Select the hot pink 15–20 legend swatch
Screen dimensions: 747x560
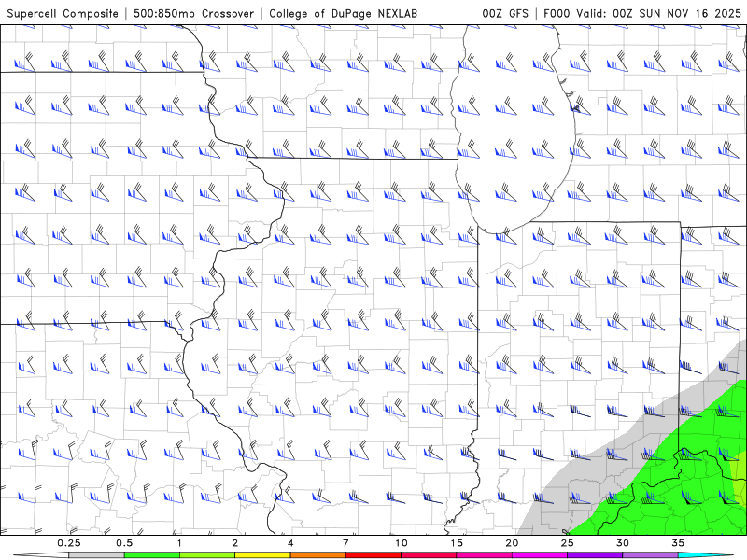[x=484, y=555]
